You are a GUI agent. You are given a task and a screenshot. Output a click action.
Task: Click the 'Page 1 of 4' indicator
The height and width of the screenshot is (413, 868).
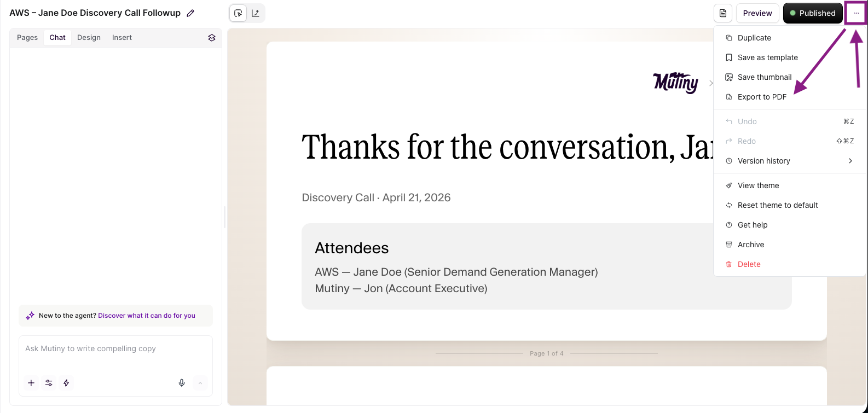(546, 353)
